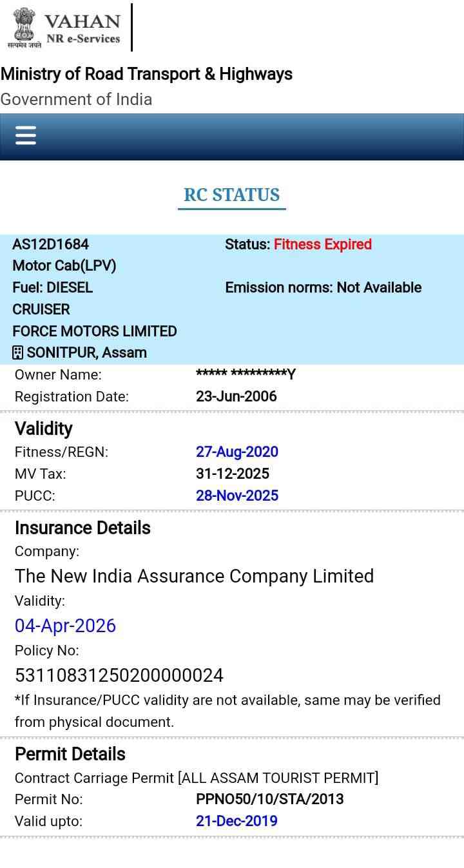Click the PUCC date 28-Nov-2025

[237, 496]
